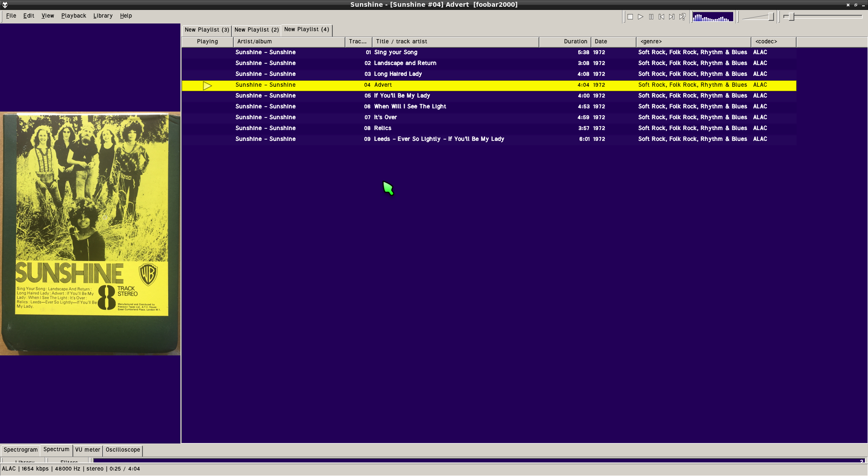Click the foobar2000 icon in the title bar
The height and width of the screenshot is (476, 868).
tap(5, 5)
